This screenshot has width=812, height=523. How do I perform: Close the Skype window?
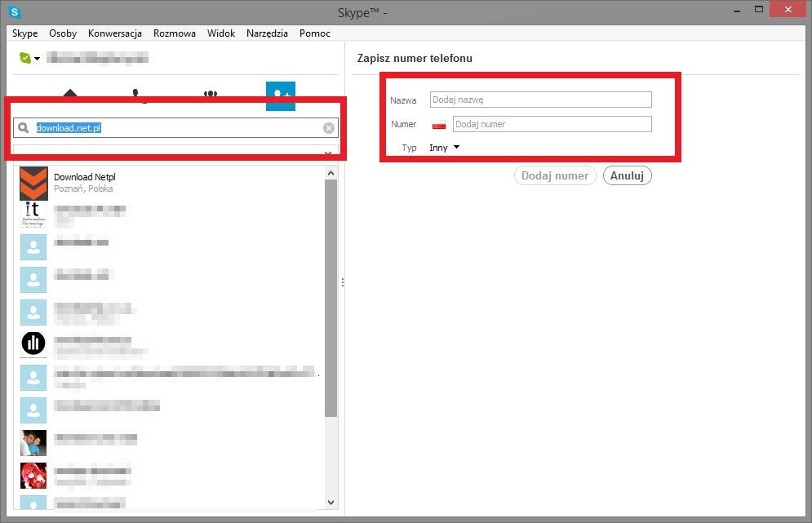click(788, 9)
